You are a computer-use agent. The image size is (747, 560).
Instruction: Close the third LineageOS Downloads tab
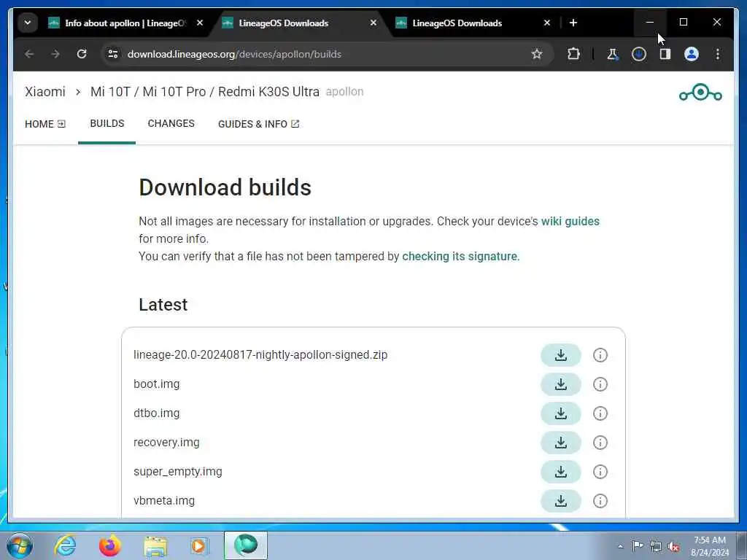(547, 23)
